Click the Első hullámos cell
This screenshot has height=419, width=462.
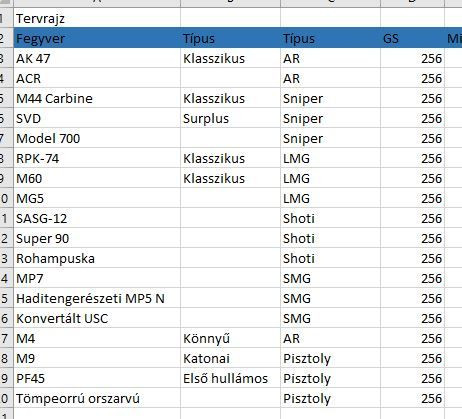tap(230, 378)
